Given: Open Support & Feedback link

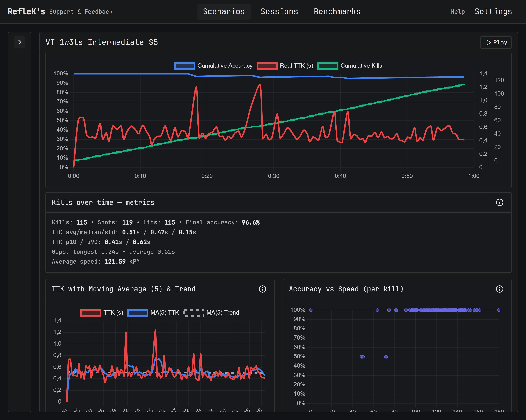Looking at the screenshot, I should pyautogui.click(x=81, y=12).
